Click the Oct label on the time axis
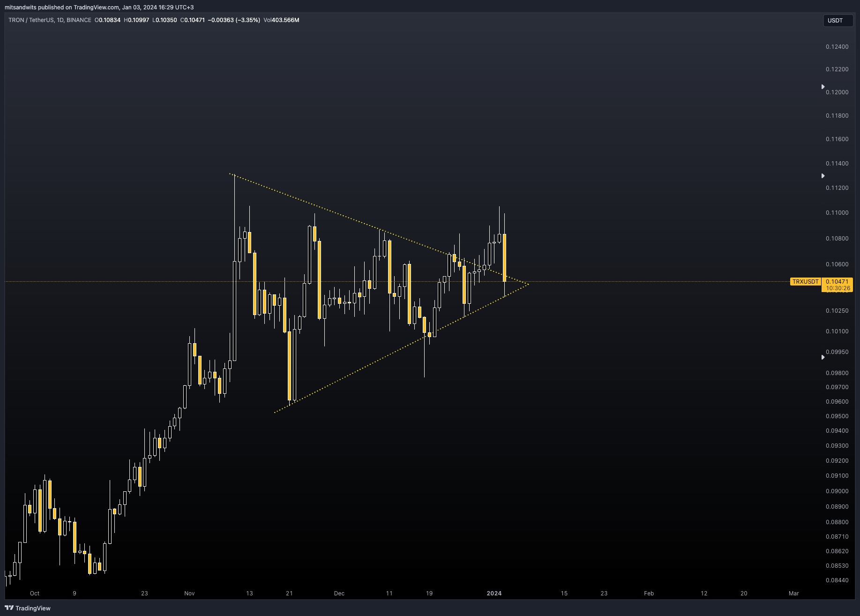Screen dimensions: 860x616 pyautogui.click(x=35, y=593)
